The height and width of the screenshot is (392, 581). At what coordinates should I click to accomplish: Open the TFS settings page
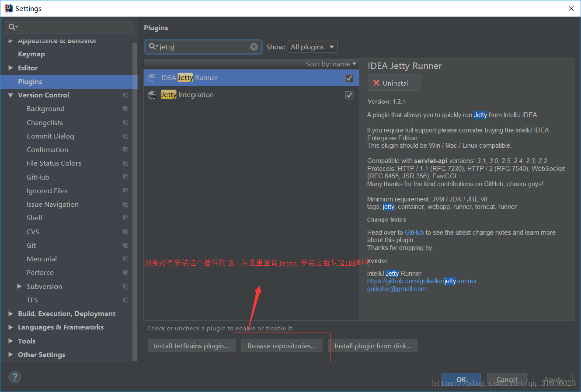coord(32,300)
